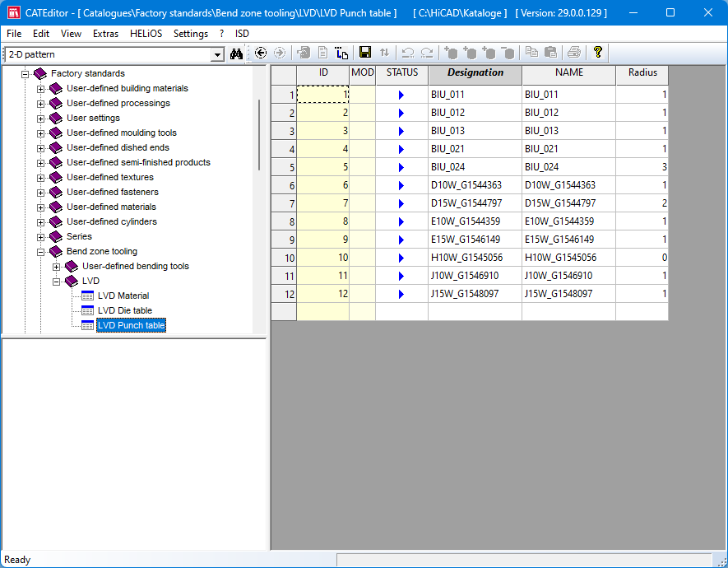Click the status arrow in BIU_011 row
This screenshot has height=568, width=728.
click(x=401, y=95)
